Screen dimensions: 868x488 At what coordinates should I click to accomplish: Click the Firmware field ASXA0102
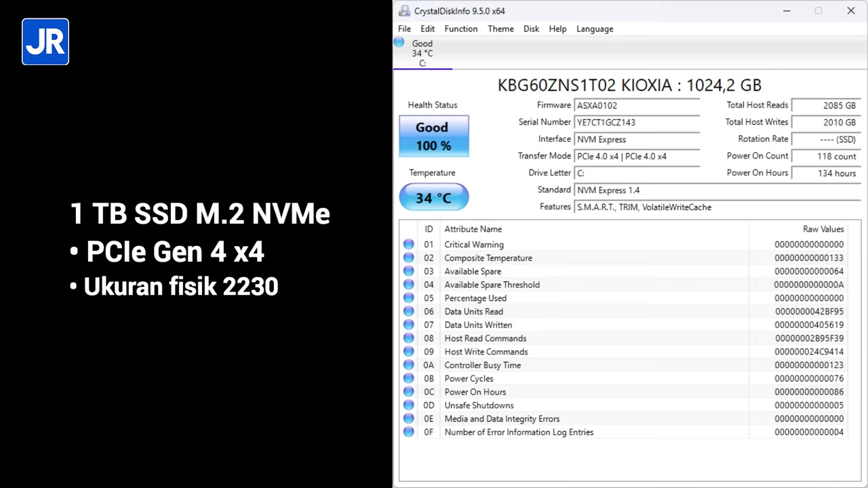click(x=637, y=106)
